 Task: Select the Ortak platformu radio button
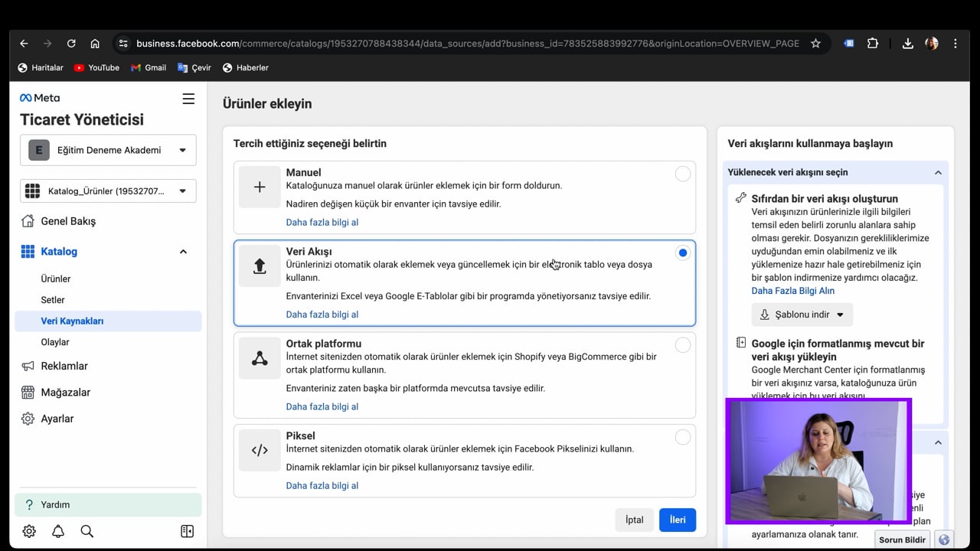(x=682, y=345)
